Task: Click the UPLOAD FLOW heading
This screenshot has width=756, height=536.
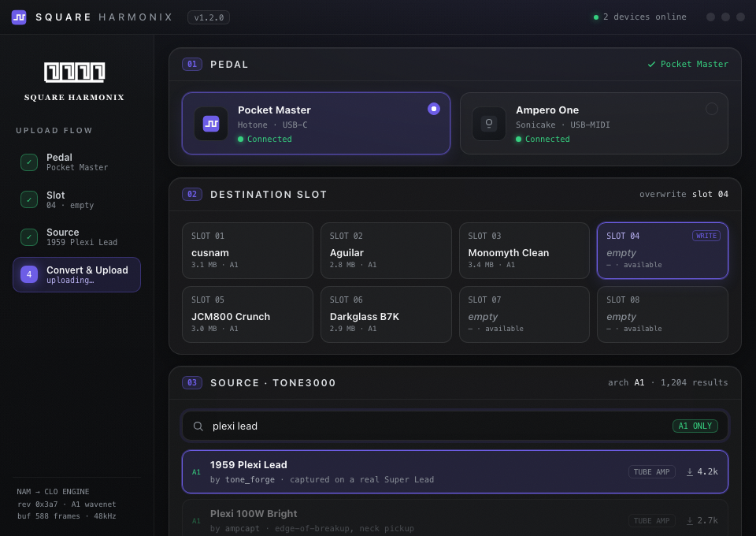Action: [x=54, y=131]
